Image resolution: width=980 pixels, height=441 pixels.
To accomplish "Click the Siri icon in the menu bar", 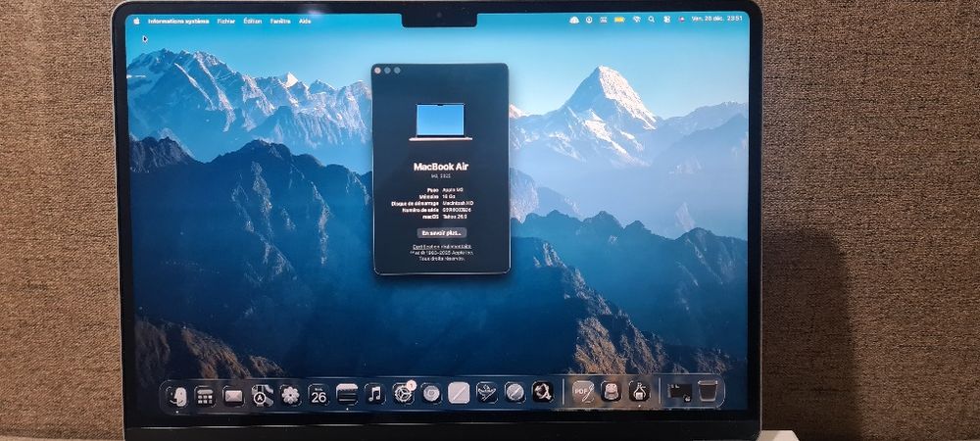I will 680,20.
